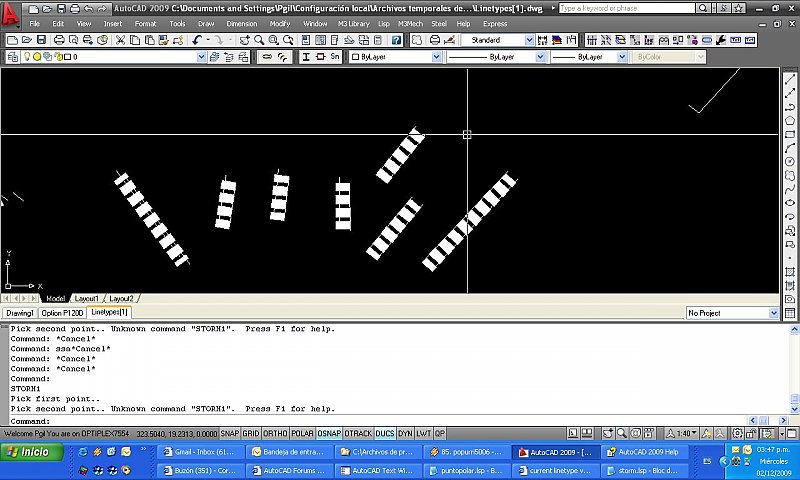Click the Make Object's Layer Current icon
This screenshot has height=480, width=800.
click(214, 57)
